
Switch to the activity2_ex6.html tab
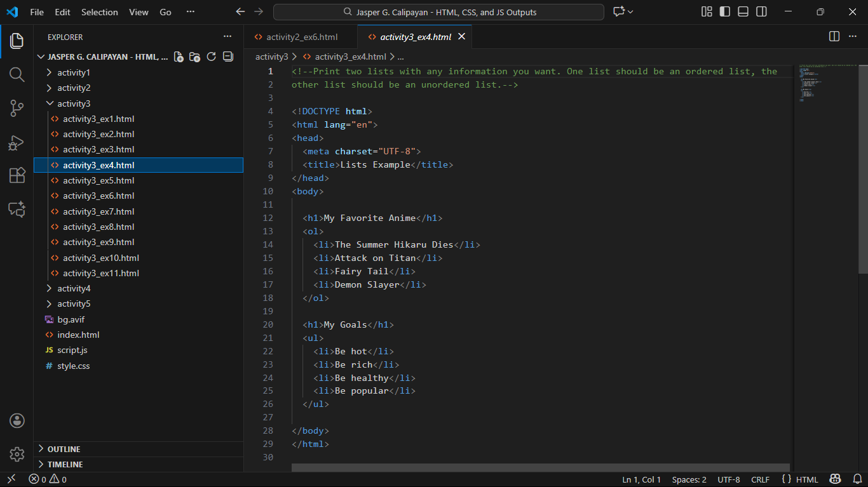[x=301, y=37]
